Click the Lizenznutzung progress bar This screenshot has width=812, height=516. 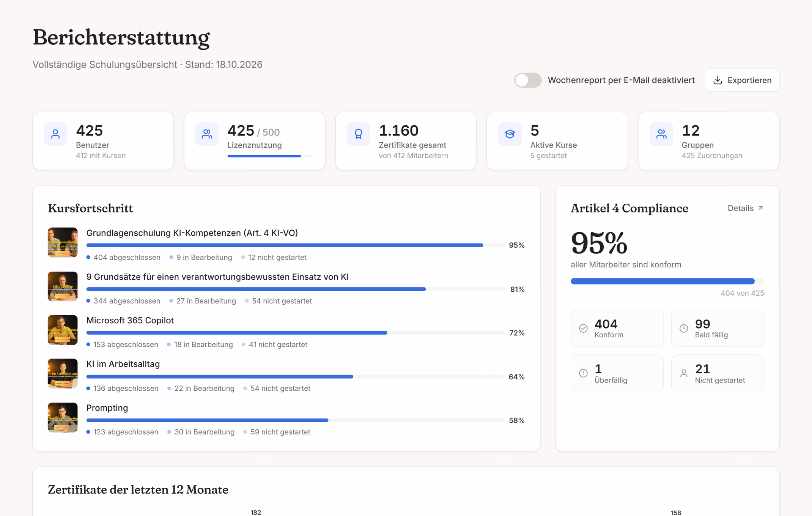(x=271, y=156)
